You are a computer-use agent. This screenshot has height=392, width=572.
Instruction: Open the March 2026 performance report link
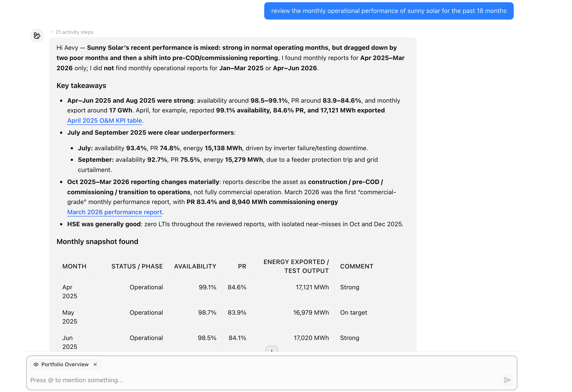click(115, 212)
